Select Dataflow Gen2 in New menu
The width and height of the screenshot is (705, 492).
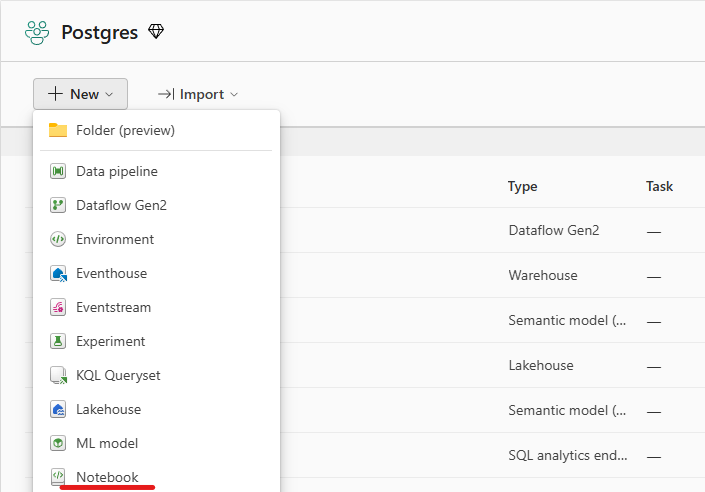(156, 205)
